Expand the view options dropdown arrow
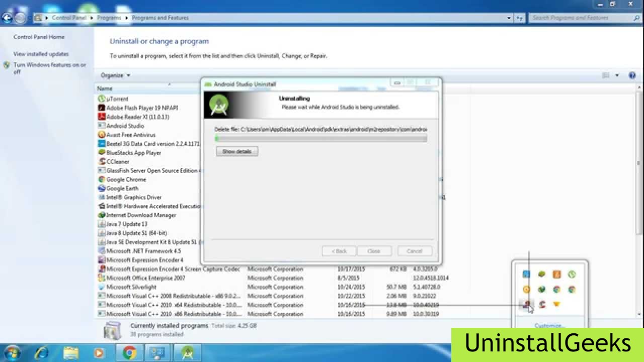 (x=617, y=75)
